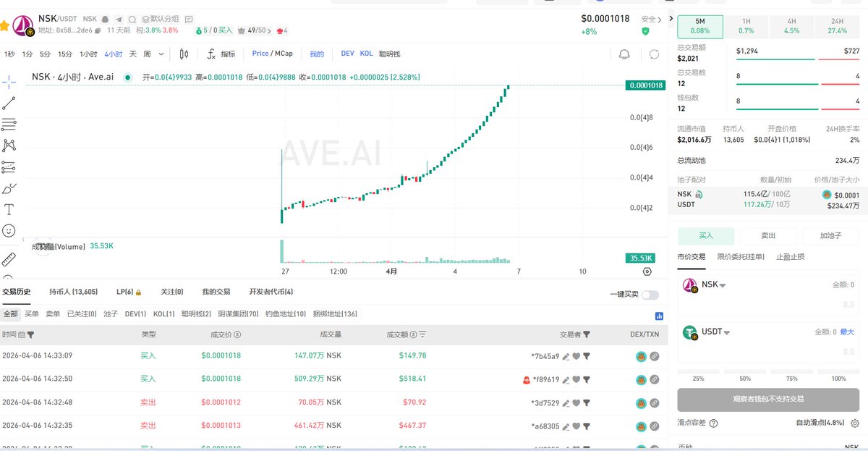This screenshot has height=451, width=868.
Task: Click the 卖出 sell button in trade panel
Action: [x=768, y=236]
